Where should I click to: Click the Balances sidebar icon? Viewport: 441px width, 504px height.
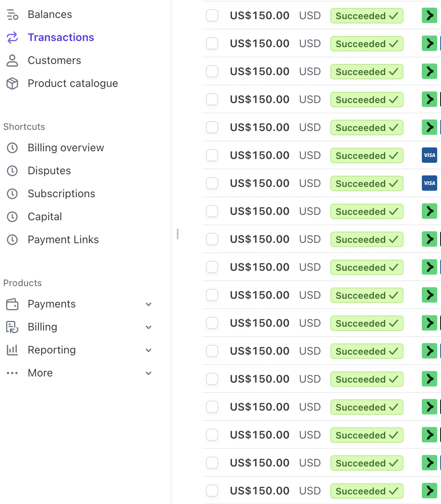[x=12, y=15]
